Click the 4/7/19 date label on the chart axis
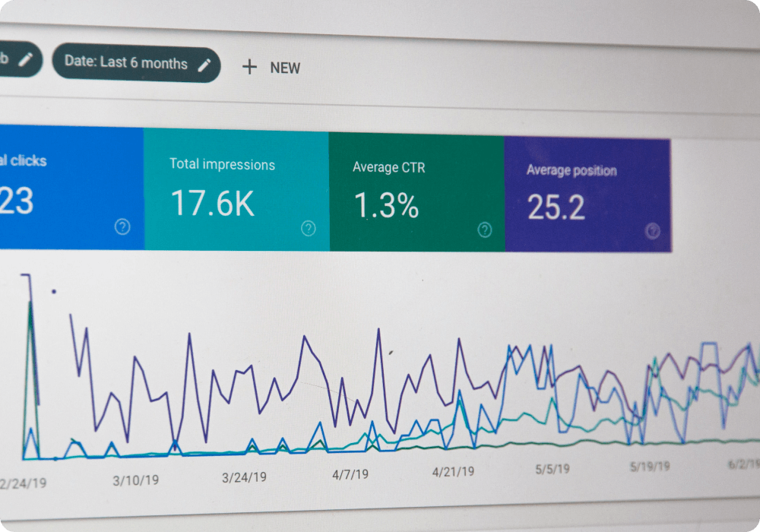The height and width of the screenshot is (532, 760). point(350,474)
